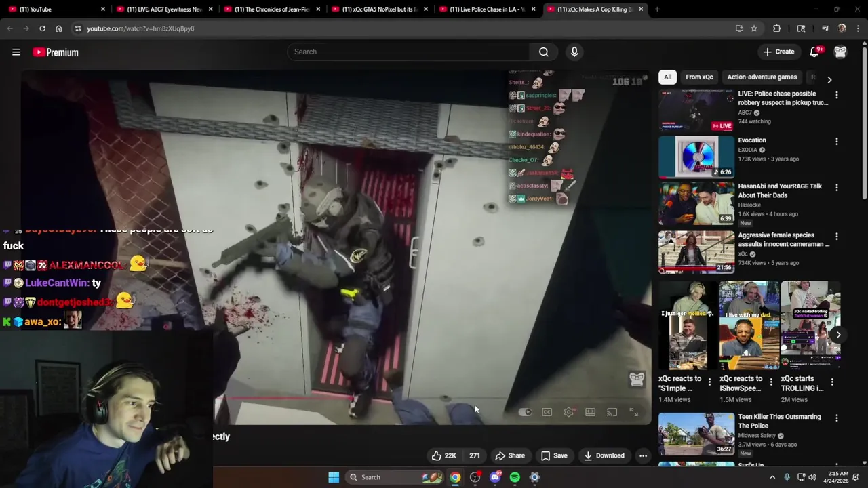Viewport: 868px width, 488px height.
Task: Open options for Police chase live video
Action: pyautogui.click(x=836, y=96)
